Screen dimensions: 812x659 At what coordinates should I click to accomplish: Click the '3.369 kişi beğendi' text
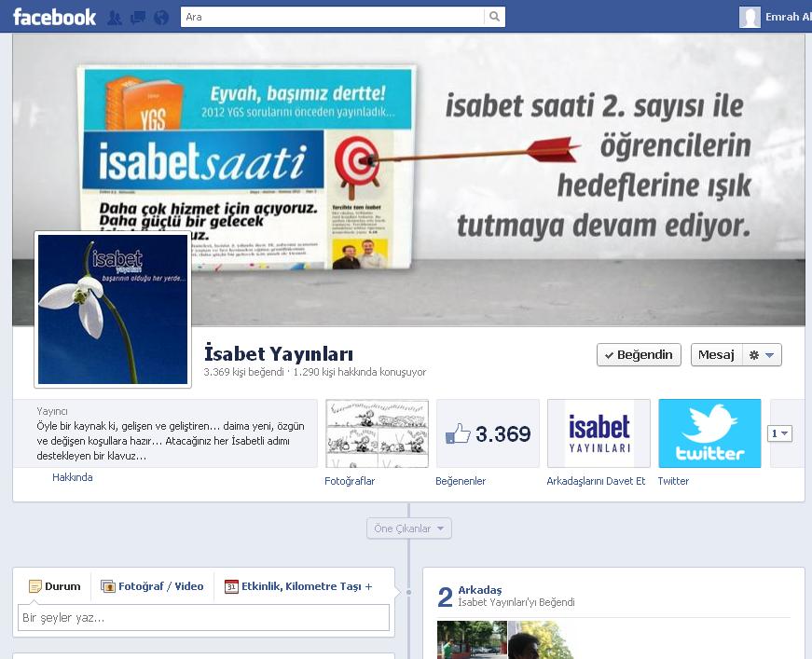coord(244,372)
